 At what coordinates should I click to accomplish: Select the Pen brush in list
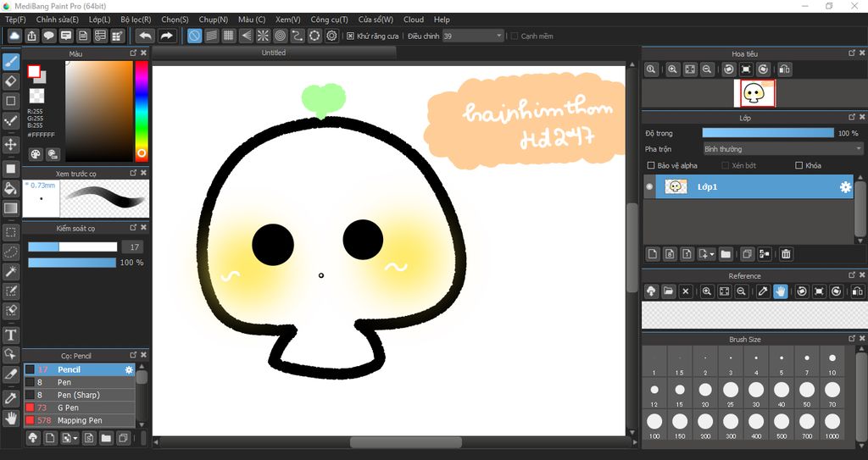tap(79, 382)
